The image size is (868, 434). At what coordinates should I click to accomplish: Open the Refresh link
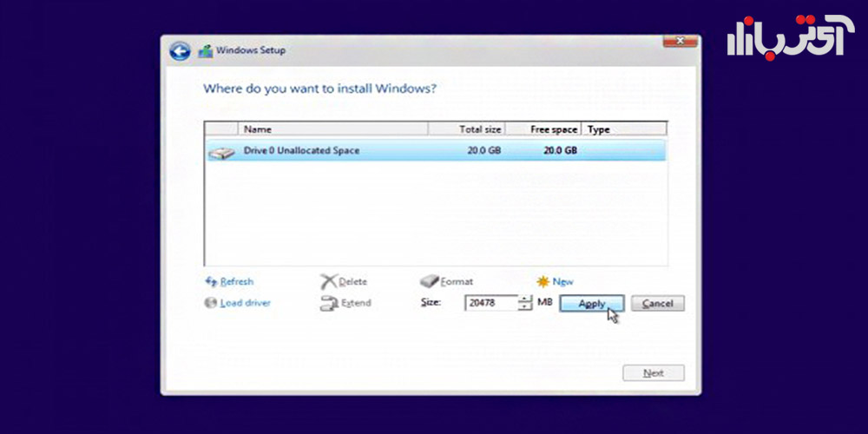tap(236, 282)
